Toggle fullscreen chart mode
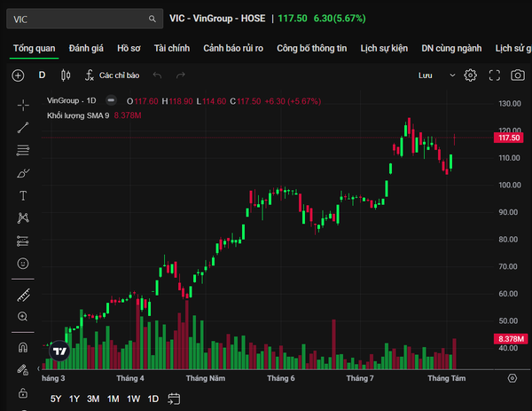This screenshot has width=532, height=411. [495, 75]
